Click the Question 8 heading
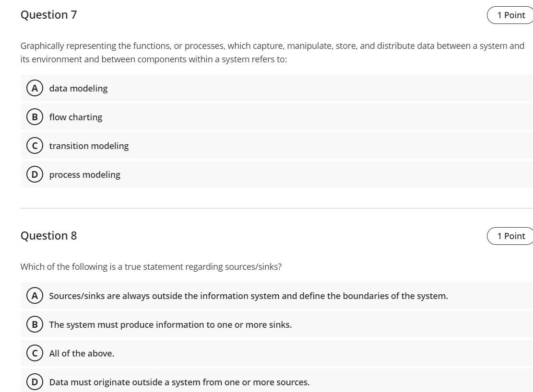This screenshot has height=392, width=533. tap(48, 235)
